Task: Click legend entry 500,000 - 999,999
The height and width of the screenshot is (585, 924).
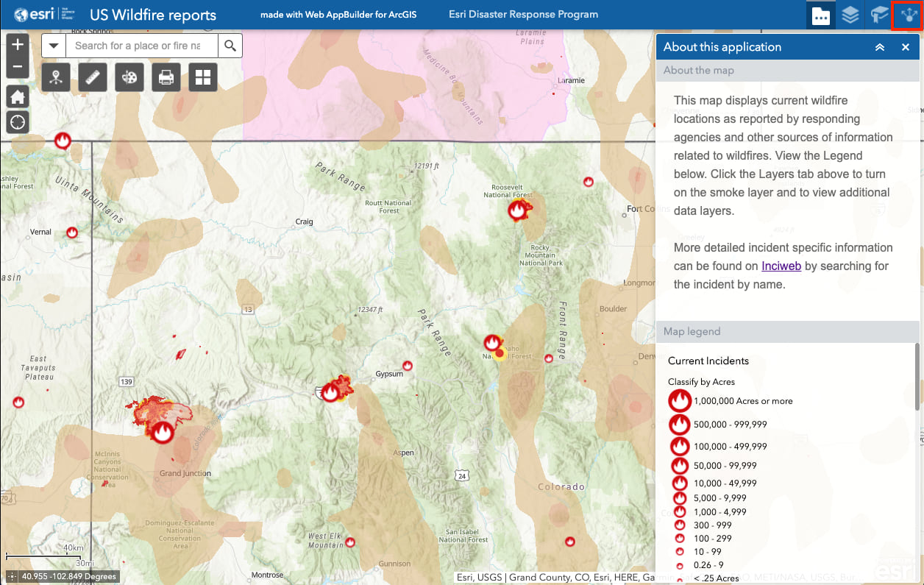Action: [x=730, y=425]
